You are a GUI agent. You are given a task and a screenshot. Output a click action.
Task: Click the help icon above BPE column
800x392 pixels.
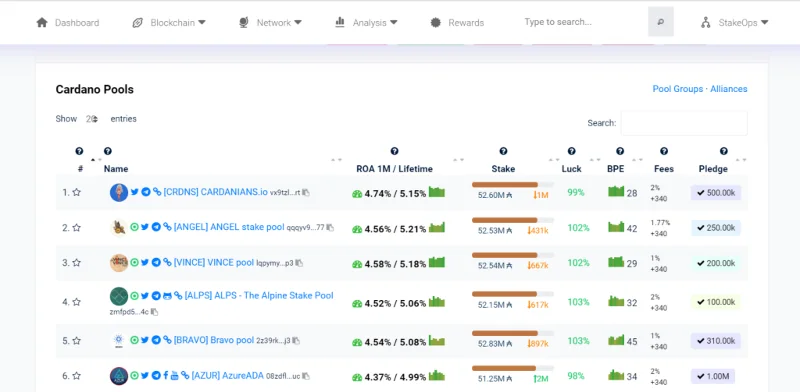(x=620, y=151)
